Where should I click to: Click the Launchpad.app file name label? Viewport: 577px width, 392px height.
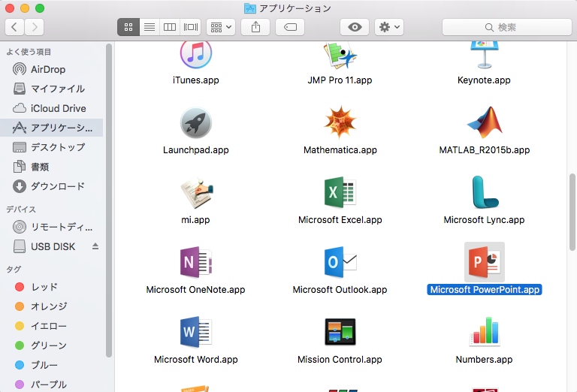tap(196, 150)
